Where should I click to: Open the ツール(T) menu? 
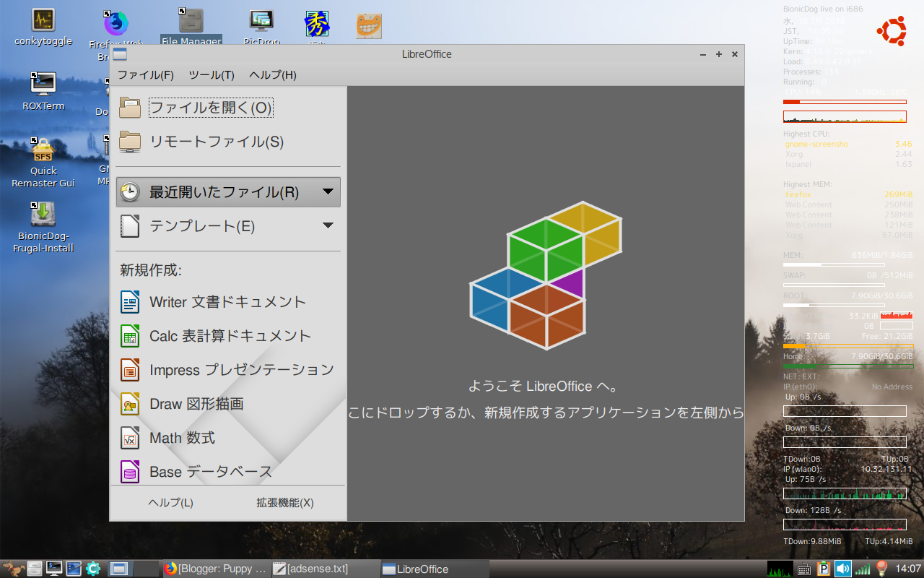[212, 75]
